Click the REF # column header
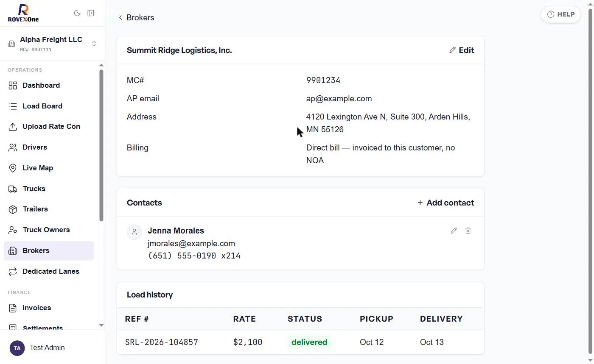This screenshot has height=364, width=594. click(x=137, y=319)
